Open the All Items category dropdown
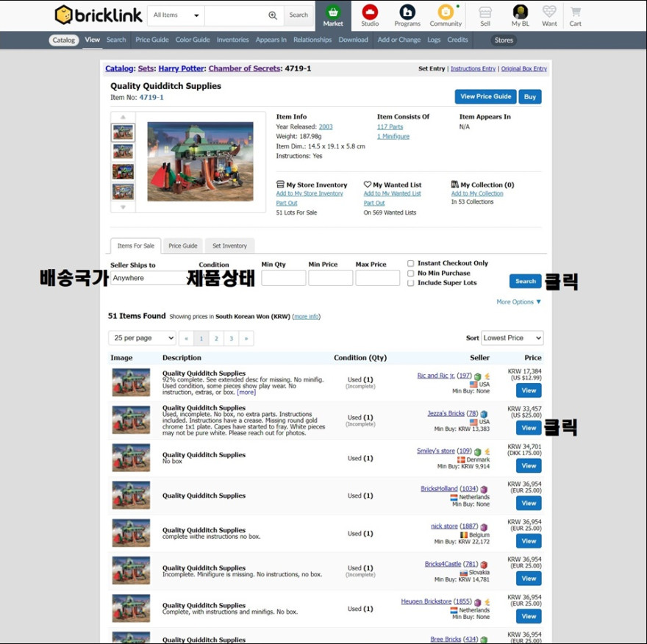Viewport: 647px width, 644px height. [176, 15]
